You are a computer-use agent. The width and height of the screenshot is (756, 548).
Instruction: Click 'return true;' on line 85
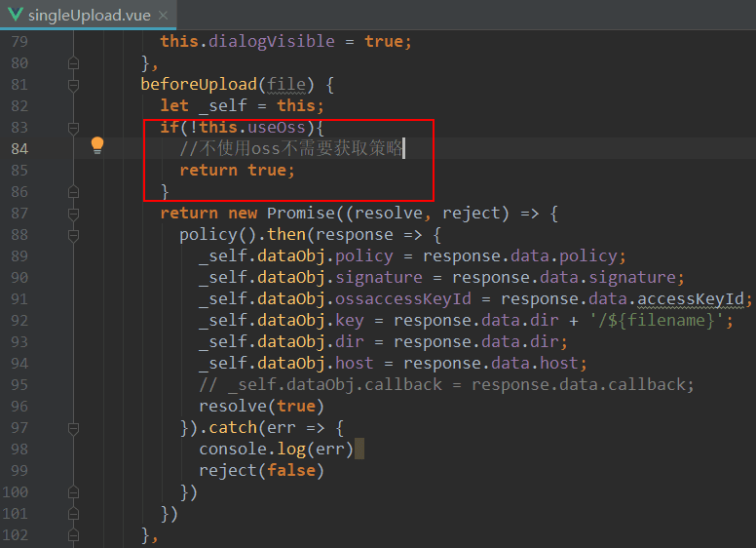coord(237,171)
